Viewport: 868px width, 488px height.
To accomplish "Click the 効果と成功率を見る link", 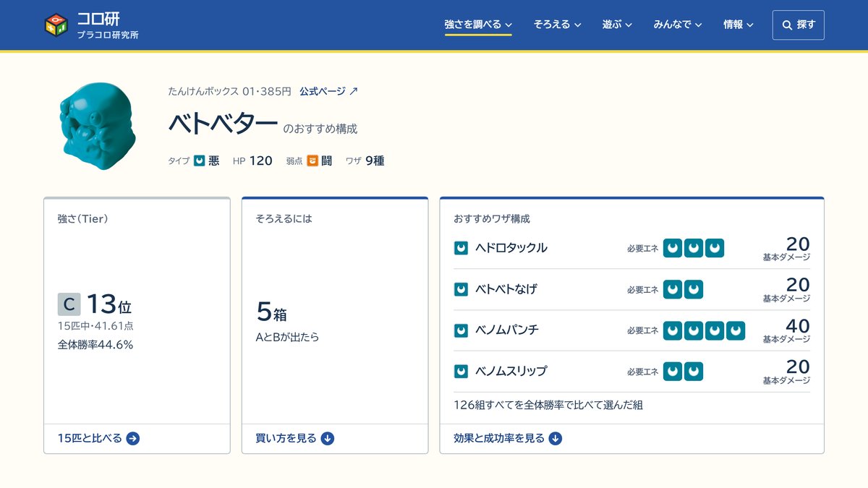I will pos(508,438).
